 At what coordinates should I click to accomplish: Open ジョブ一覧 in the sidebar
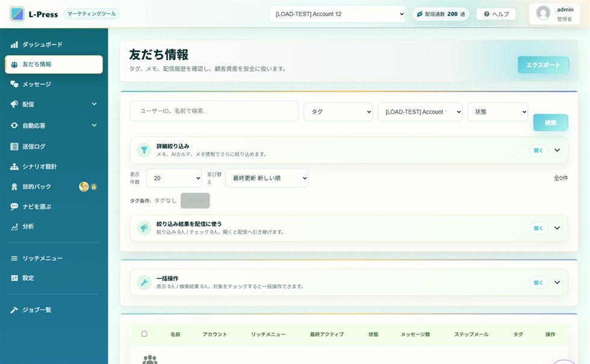click(x=54, y=310)
